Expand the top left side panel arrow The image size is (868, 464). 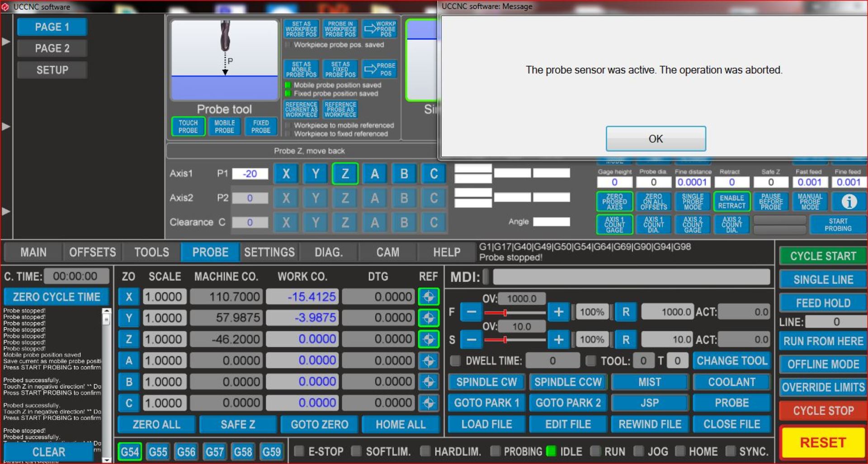click(x=6, y=42)
